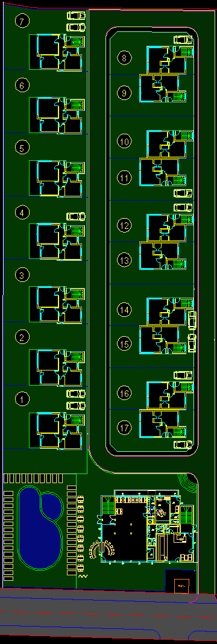217x644 pixels.
Task: Click the house floor plan on lot 6
Action: click(61, 116)
